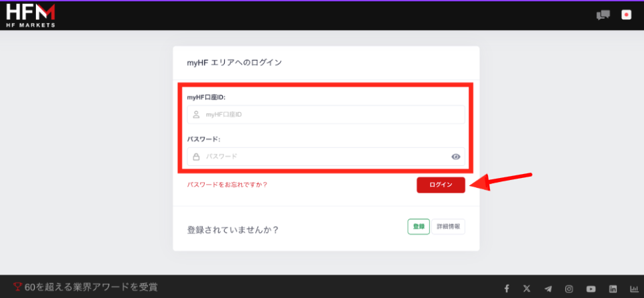Open the live chat speech-bubble icon

coord(603,15)
